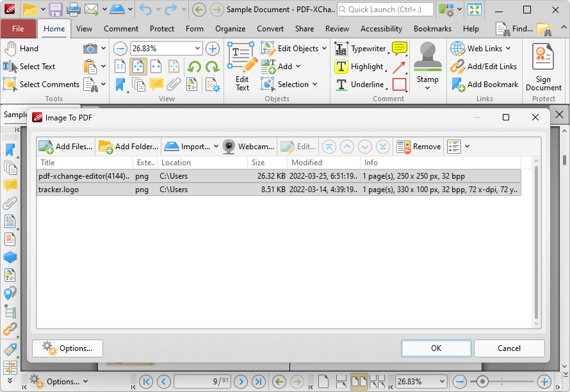Cancel the Image To PDF dialog
Viewport: 570px width, 392px height.
pyautogui.click(x=509, y=348)
